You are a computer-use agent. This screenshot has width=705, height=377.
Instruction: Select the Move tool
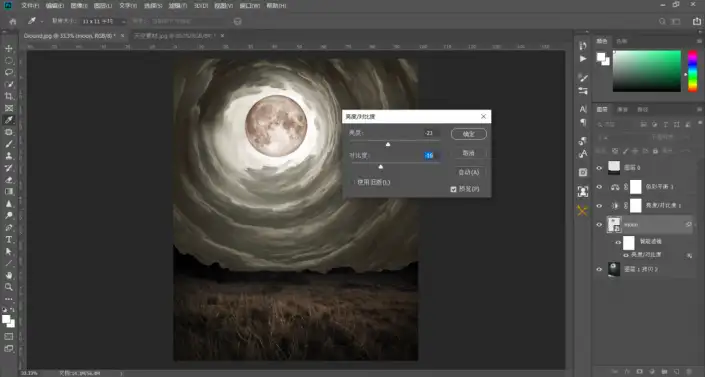pos(9,48)
